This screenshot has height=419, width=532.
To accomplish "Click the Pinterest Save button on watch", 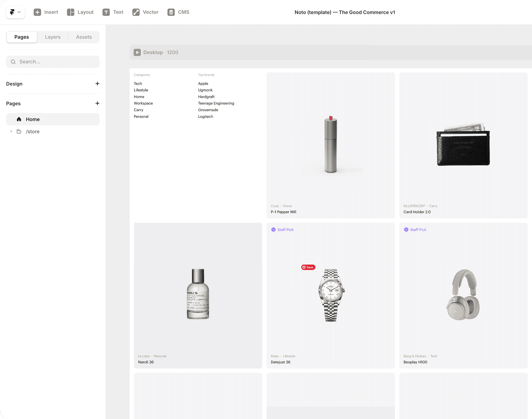I will click(x=308, y=267).
